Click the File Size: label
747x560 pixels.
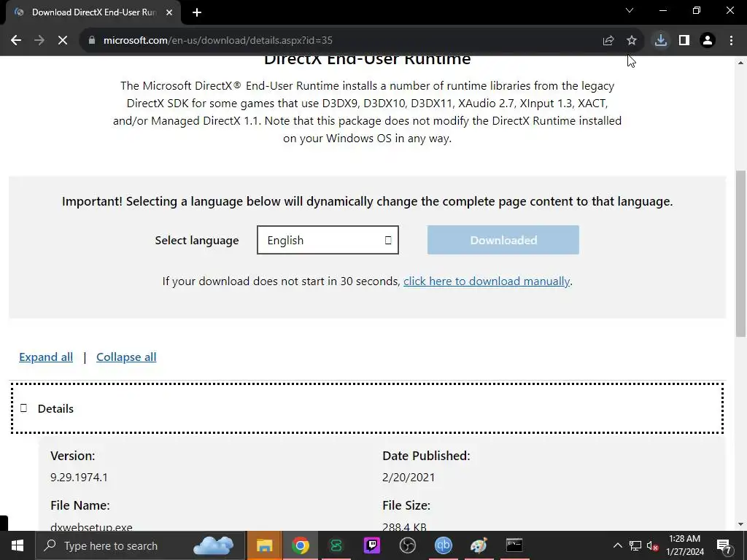[406, 505]
